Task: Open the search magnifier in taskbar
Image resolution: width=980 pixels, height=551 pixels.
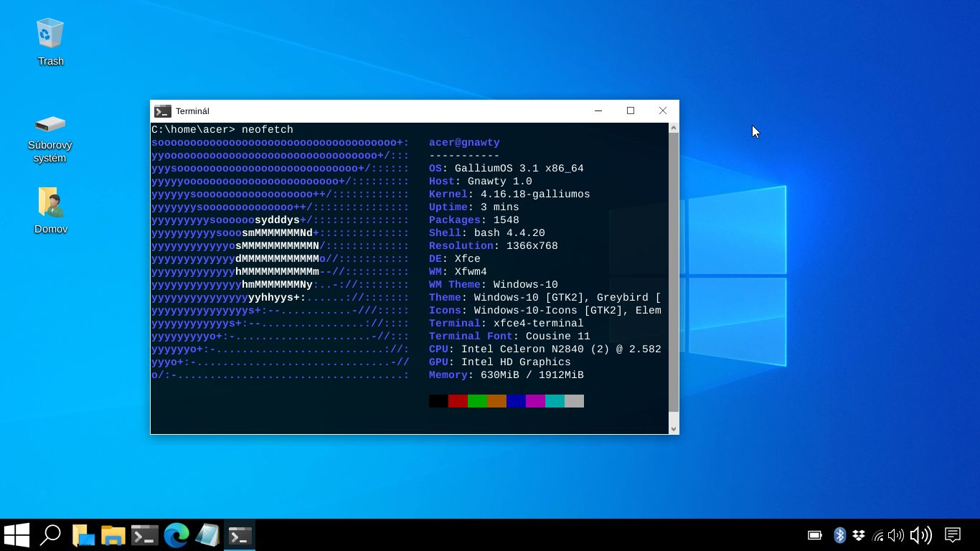Action: point(50,535)
